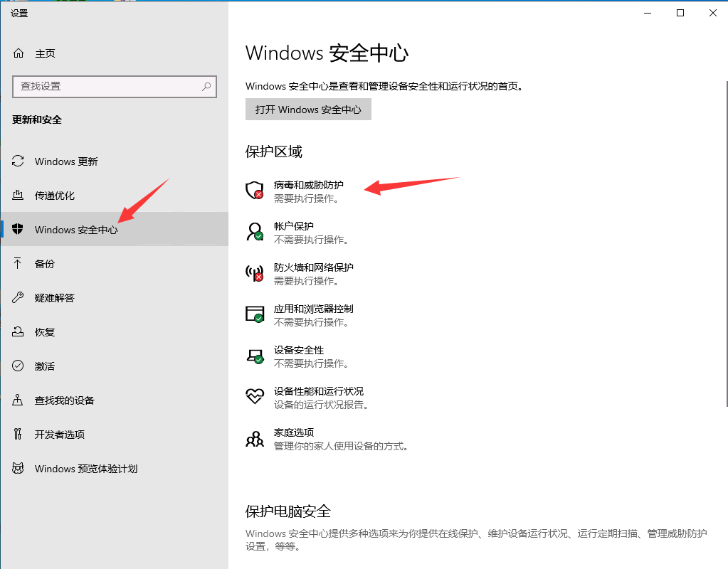Click the 设备性能和运行状况 heart icon

255,396
